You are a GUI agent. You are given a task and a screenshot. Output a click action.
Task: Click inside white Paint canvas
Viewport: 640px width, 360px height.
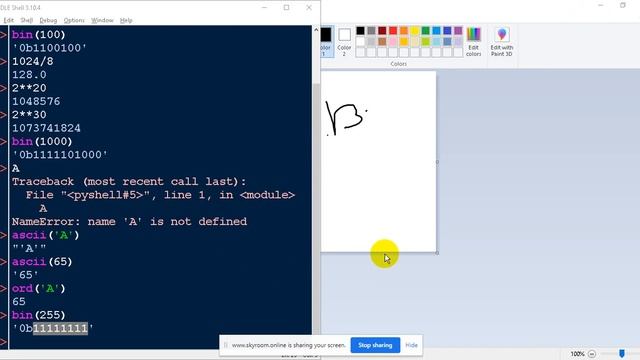pos(378,162)
